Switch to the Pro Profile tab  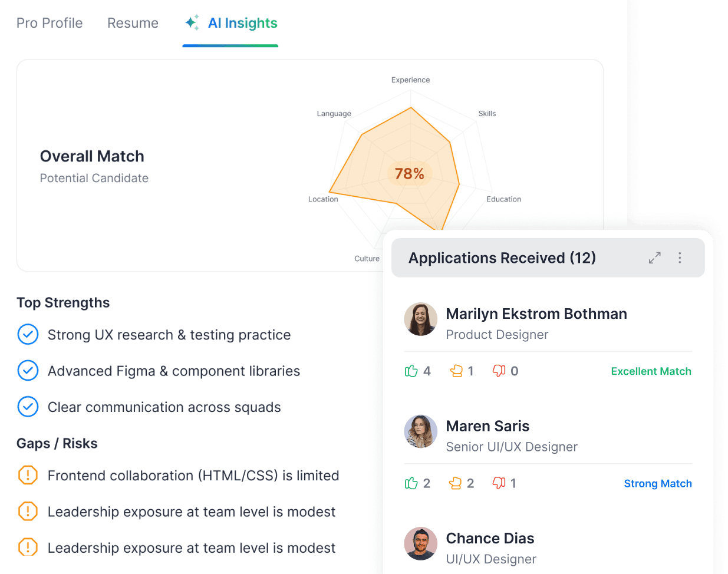pyautogui.click(x=50, y=23)
